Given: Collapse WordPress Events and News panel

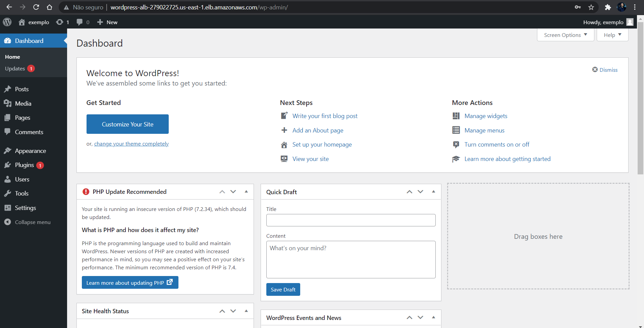Looking at the screenshot, I should click(433, 317).
